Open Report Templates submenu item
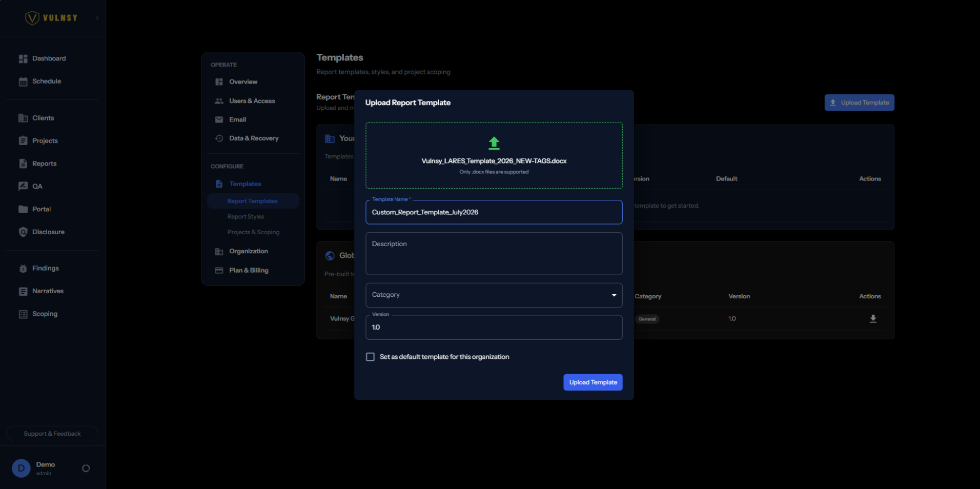 [252, 201]
